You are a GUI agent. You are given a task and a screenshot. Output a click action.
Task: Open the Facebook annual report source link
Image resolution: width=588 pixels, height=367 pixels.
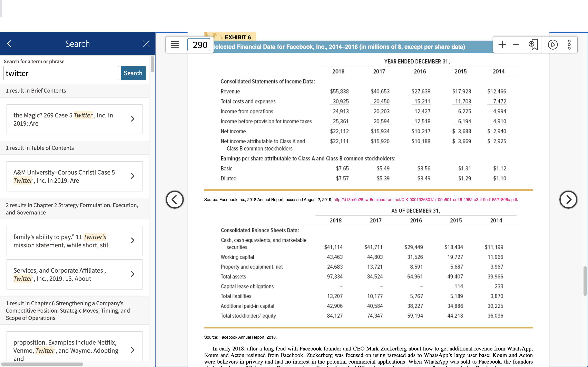point(425,200)
